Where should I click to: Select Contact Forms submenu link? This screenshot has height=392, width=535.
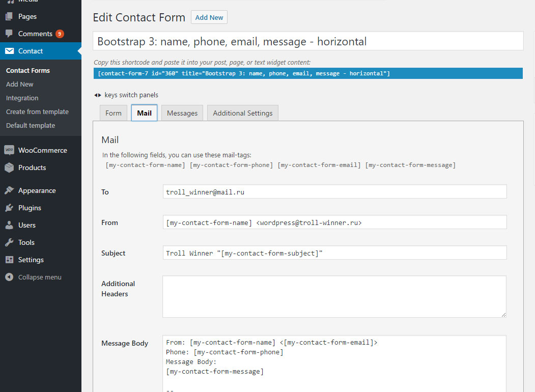[x=28, y=70]
